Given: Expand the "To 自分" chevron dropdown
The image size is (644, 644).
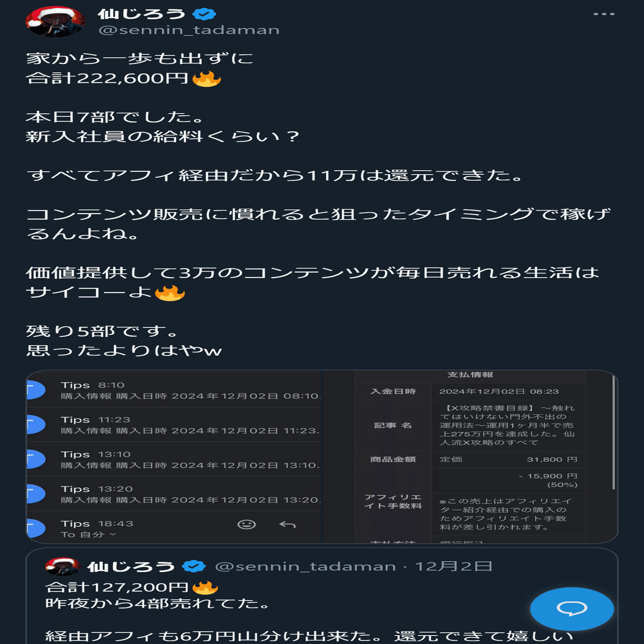Looking at the screenshot, I should click(x=113, y=535).
